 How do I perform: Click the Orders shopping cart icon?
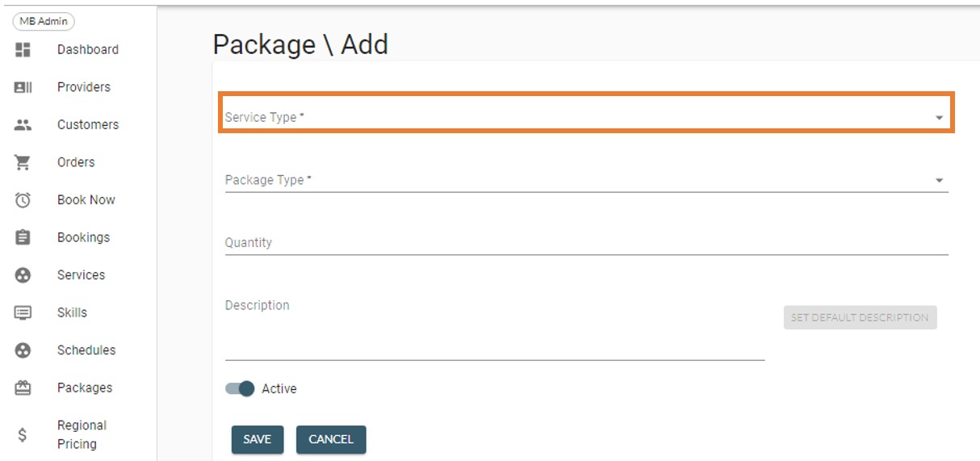[x=23, y=162]
